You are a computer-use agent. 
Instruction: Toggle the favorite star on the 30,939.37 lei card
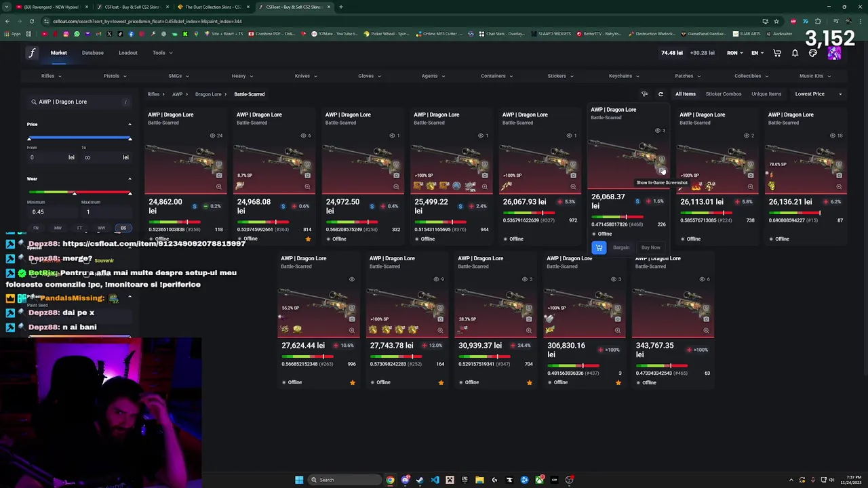[x=530, y=382]
